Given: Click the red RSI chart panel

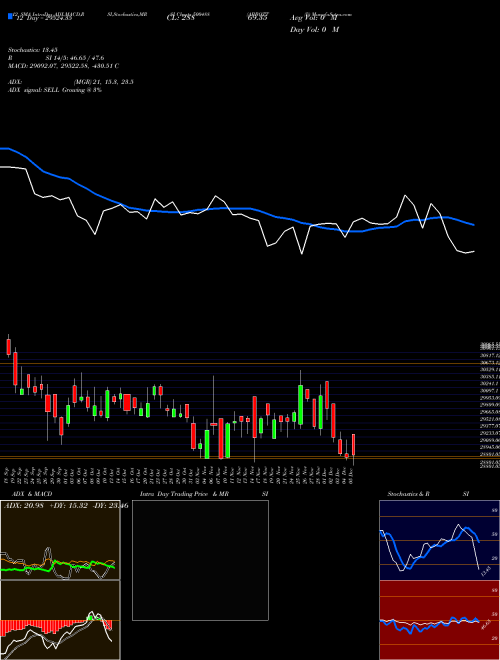Looking at the screenshot, I should click(x=439, y=620).
